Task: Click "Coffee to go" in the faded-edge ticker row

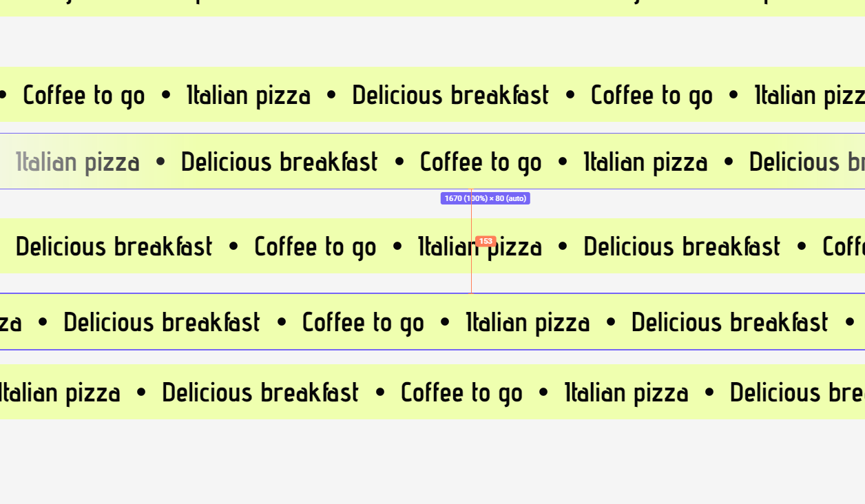Action: (481, 162)
